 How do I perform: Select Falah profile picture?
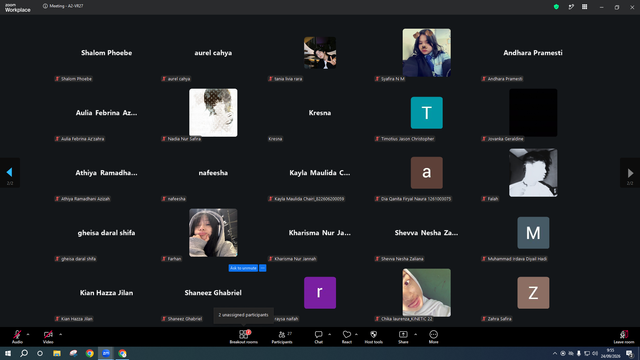(x=533, y=173)
